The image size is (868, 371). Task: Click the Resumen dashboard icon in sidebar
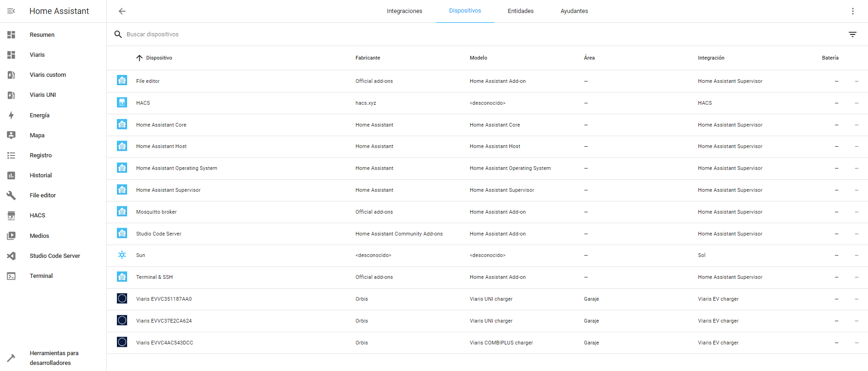[11, 35]
